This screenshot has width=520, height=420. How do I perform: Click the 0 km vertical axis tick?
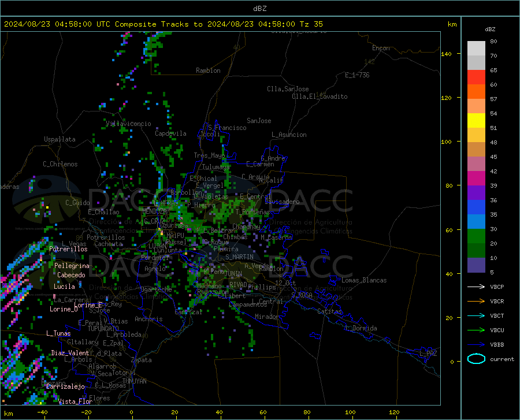452,362
